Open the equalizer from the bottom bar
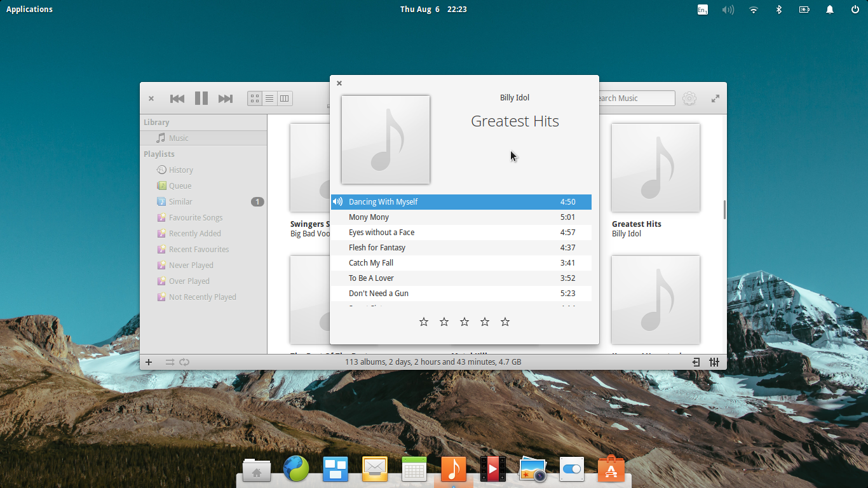Screen dimensions: 868x488 (714, 362)
